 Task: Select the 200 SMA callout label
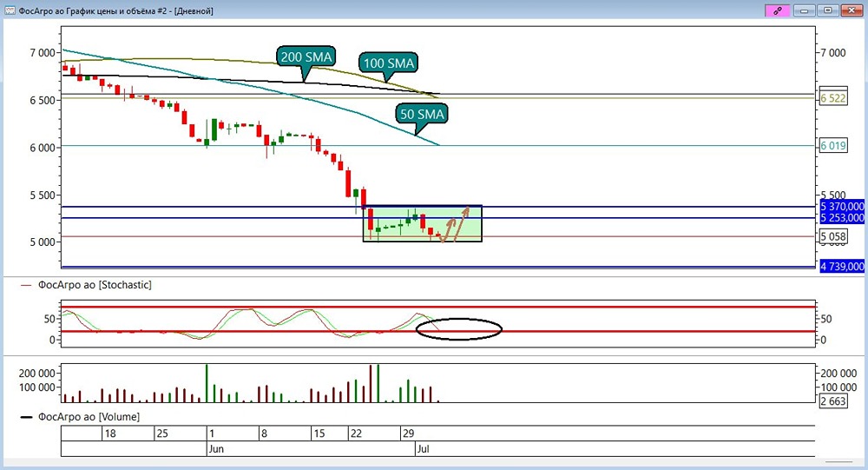click(x=306, y=56)
